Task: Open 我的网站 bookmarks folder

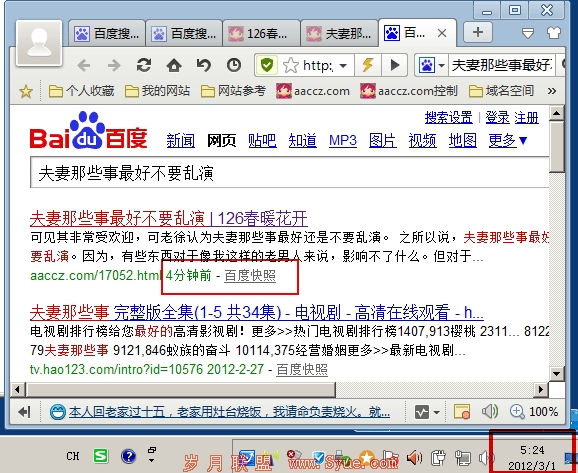Action: [157, 91]
